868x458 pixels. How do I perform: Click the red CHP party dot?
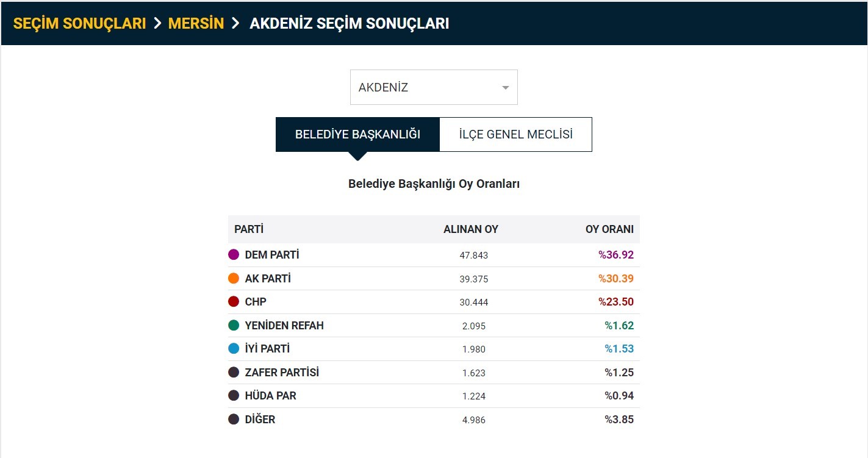[x=234, y=302]
